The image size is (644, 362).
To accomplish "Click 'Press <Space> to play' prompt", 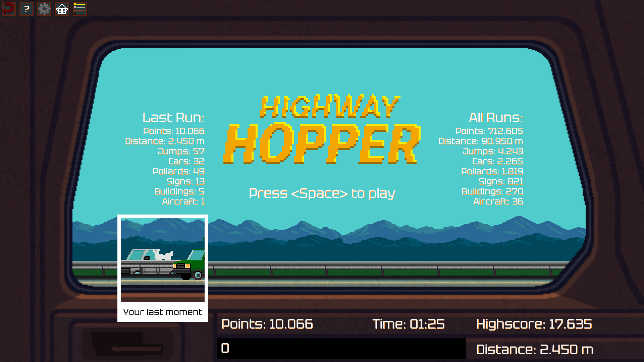I will click(x=322, y=193).
